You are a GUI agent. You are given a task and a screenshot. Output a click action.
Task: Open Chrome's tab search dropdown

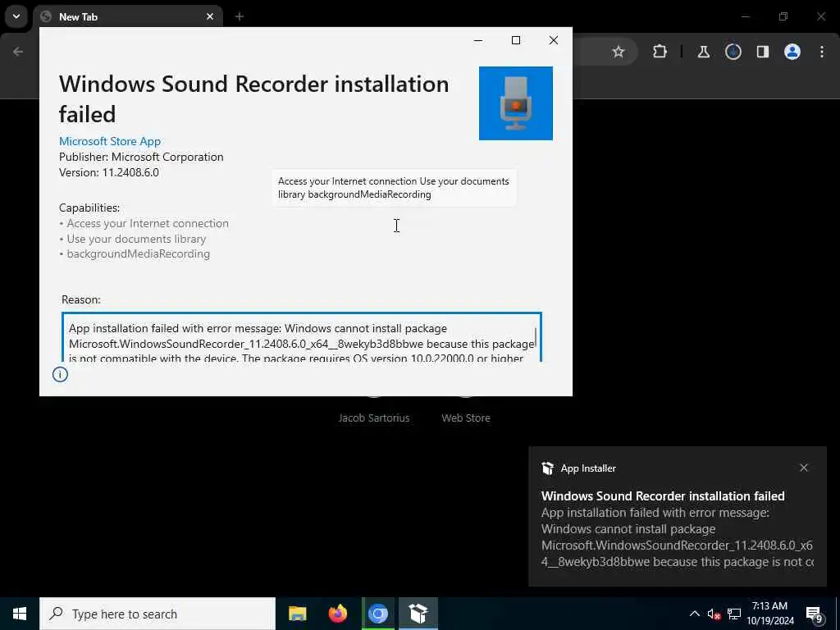[x=16, y=16]
